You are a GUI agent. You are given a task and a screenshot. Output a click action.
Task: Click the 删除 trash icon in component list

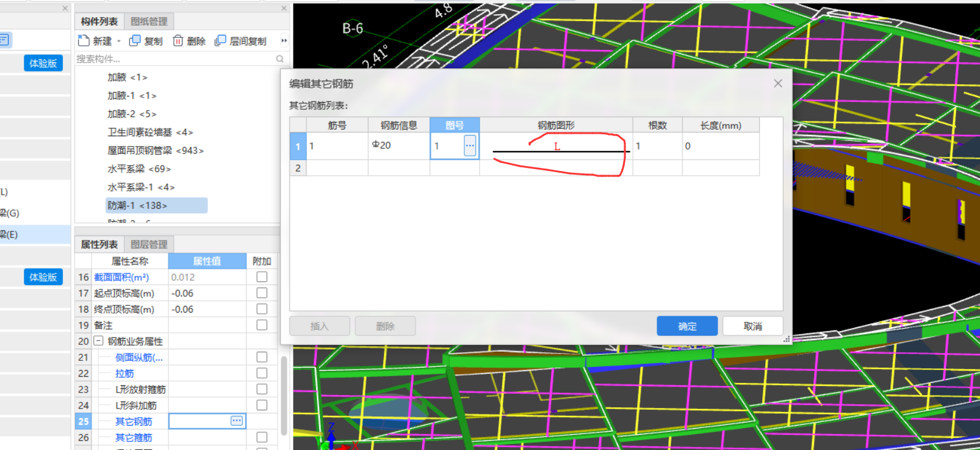point(178,40)
